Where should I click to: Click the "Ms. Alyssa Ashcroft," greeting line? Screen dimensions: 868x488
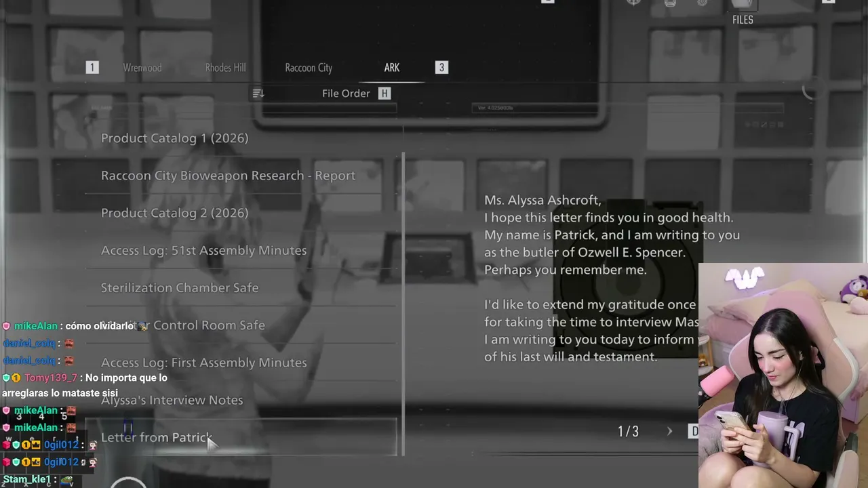tap(542, 200)
